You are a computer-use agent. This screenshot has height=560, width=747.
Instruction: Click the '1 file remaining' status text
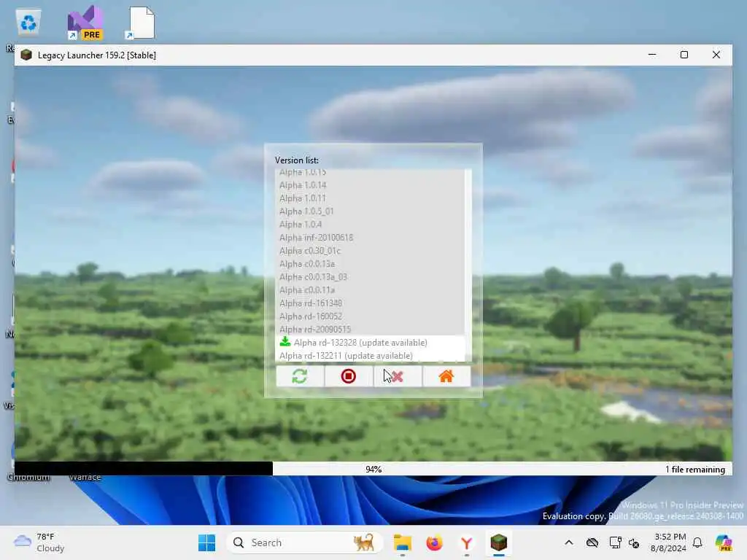coord(695,470)
